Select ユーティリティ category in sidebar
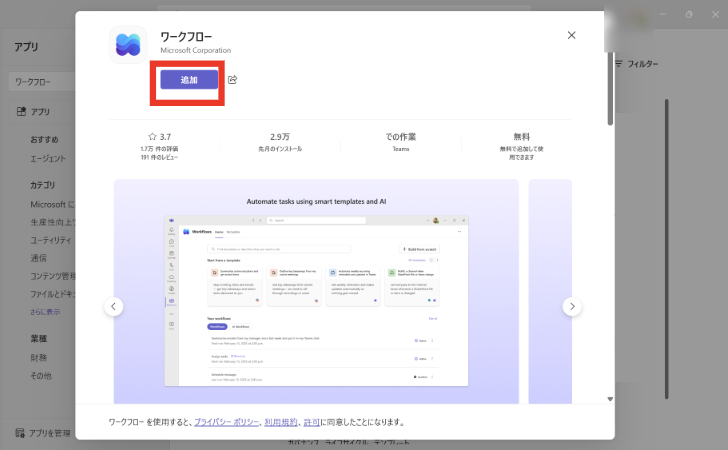Image resolution: width=728 pixels, height=450 pixels. point(51,240)
